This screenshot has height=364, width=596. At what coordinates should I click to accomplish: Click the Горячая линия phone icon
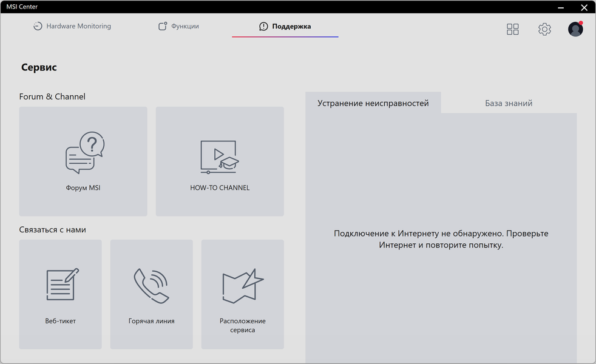151,286
